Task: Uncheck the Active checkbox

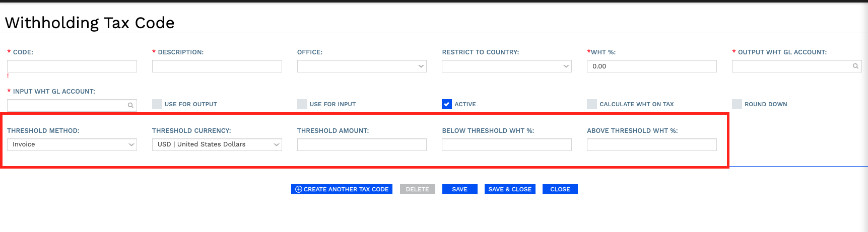Action: pyautogui.click(x=447, y=104)
